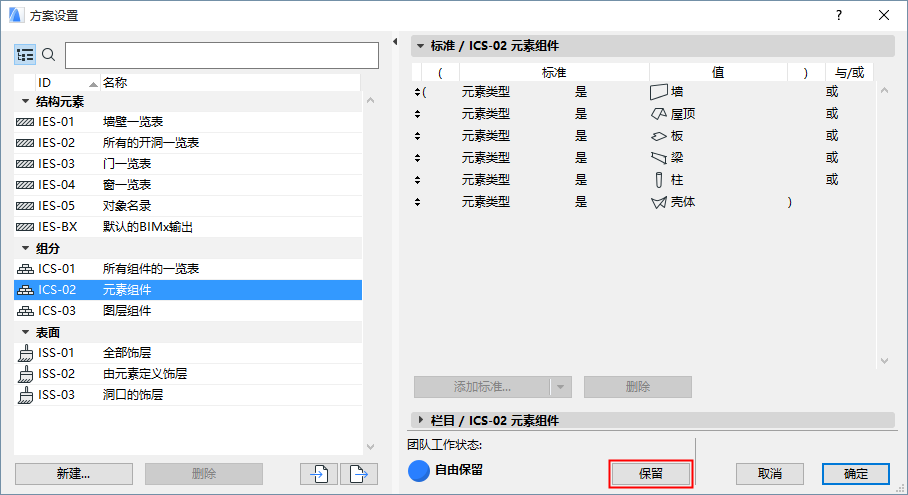Screen dimensions: 908x495
Task: Click the reorder handle of the 墙 row
Action: (418, 92)
